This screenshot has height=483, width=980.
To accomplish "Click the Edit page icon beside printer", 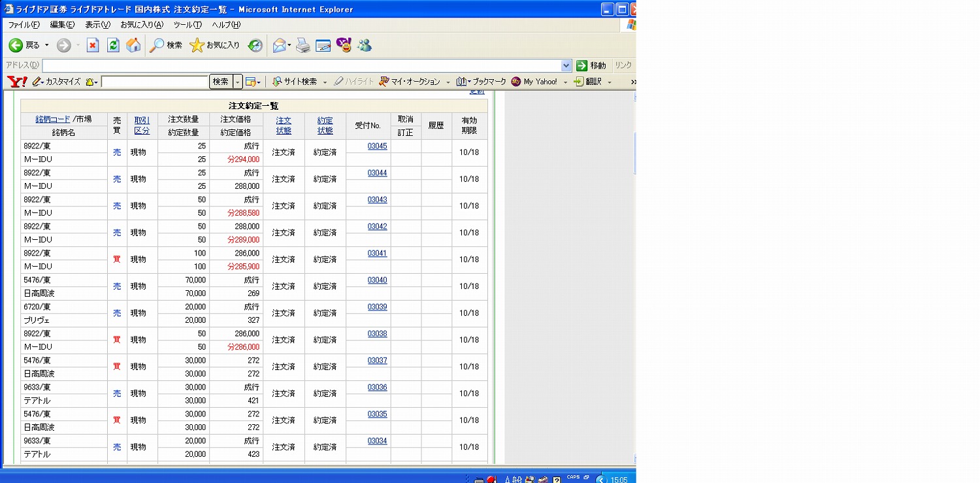I will [x=323, y=45].
